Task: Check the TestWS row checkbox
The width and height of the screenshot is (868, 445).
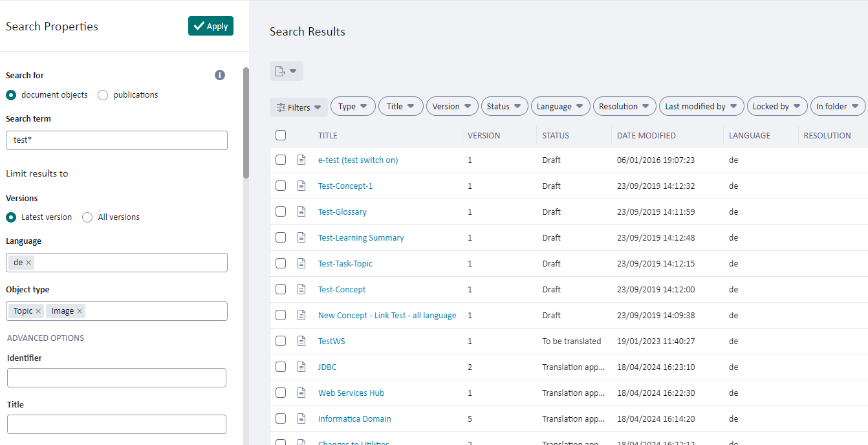Action: click(281, 341)
